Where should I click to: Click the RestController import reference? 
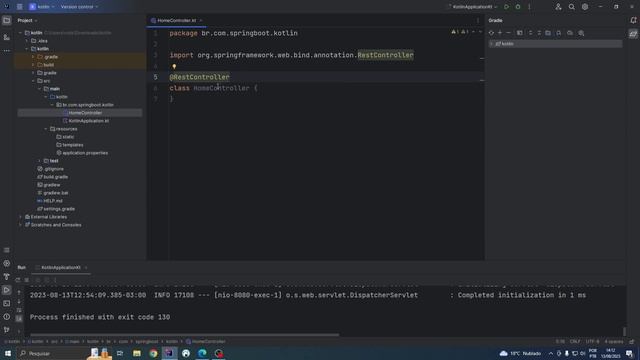(385, 55)
